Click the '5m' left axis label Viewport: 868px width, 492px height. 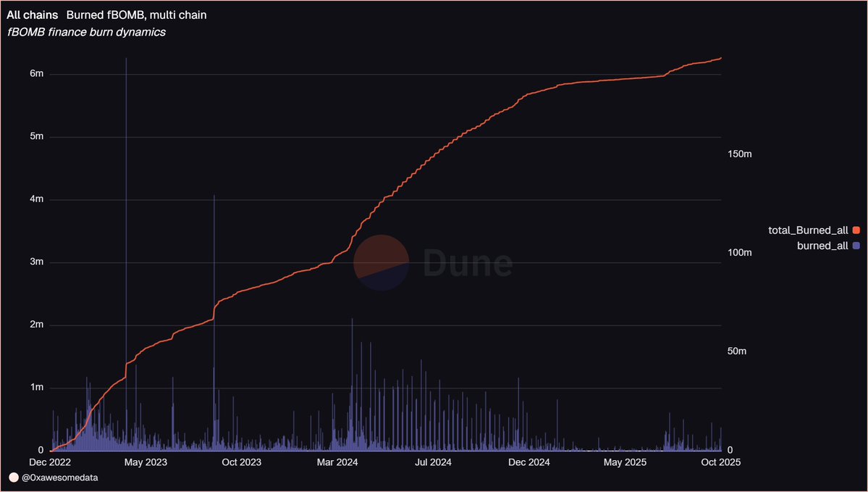coord(36,136)
